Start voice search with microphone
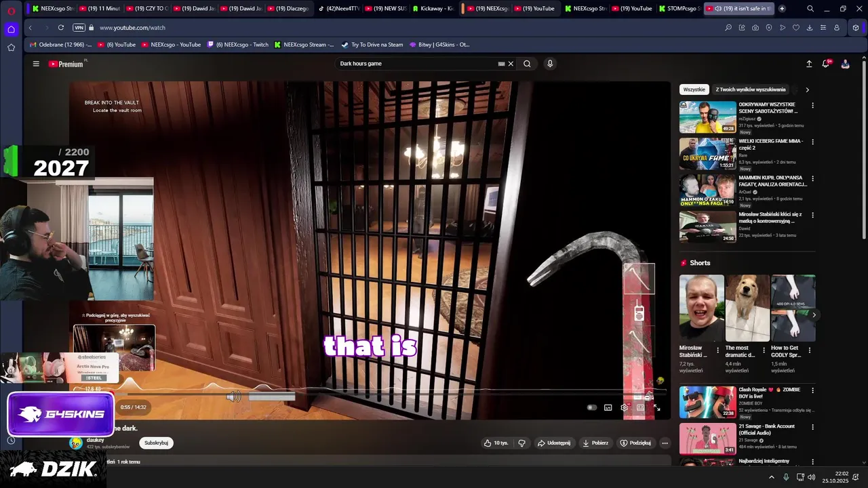868x488 pixels. [x=550, y=64]
